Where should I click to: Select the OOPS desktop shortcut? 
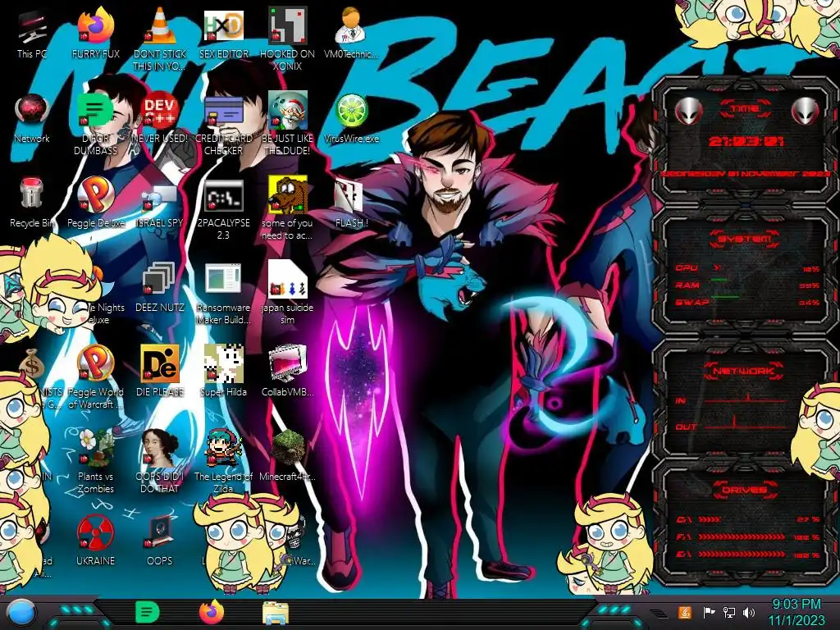pyautogui.click(x=160, y=540)
